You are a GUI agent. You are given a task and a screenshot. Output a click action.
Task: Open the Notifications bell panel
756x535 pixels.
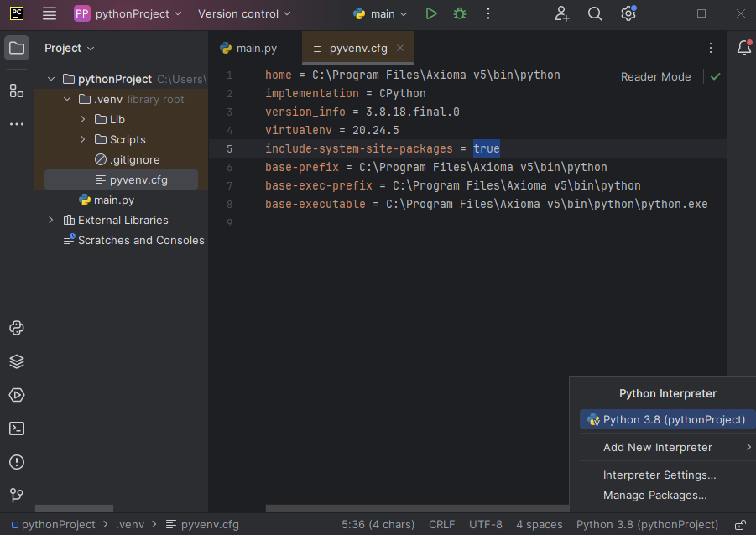pyautogui.click(x=743, y=48)
